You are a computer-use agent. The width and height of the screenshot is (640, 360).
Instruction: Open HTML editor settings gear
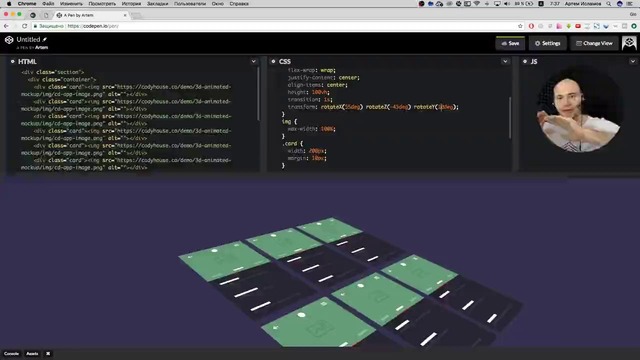(x=13, y=62)
